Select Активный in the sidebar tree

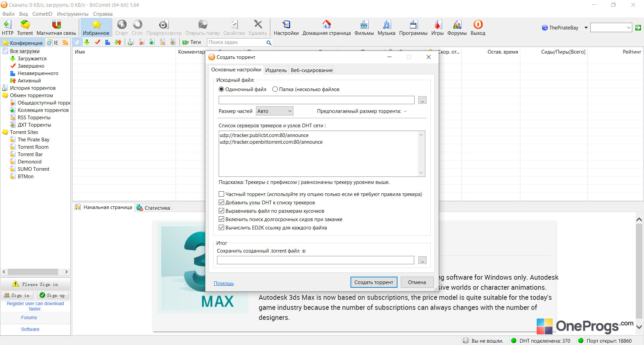click(x=29, y=81)
